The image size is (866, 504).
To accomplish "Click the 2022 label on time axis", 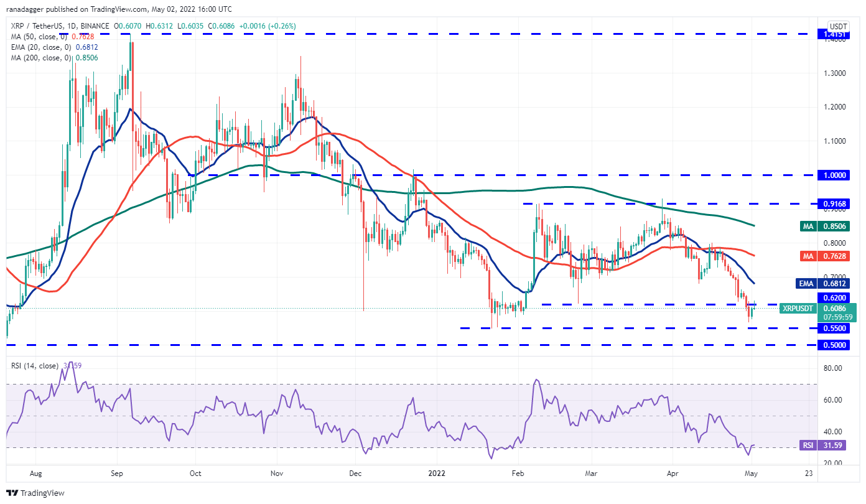I will pyautogui.click(x=436, y=473).
